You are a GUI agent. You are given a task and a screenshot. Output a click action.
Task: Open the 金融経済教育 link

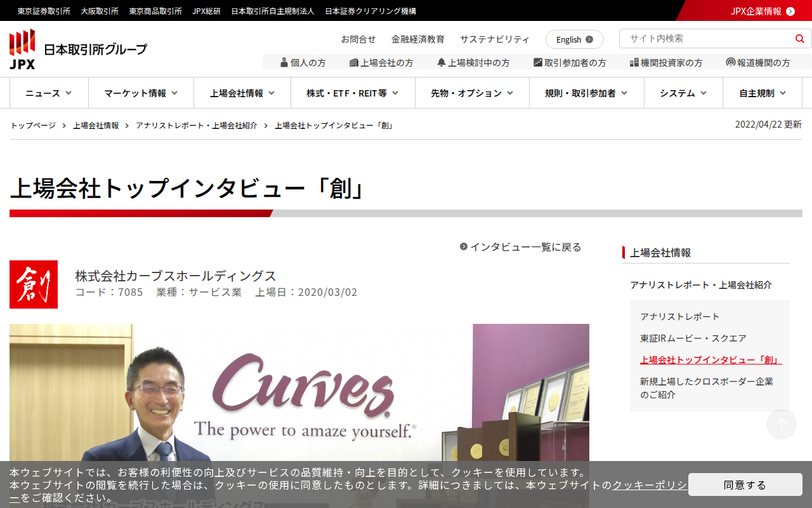point(418,39)
